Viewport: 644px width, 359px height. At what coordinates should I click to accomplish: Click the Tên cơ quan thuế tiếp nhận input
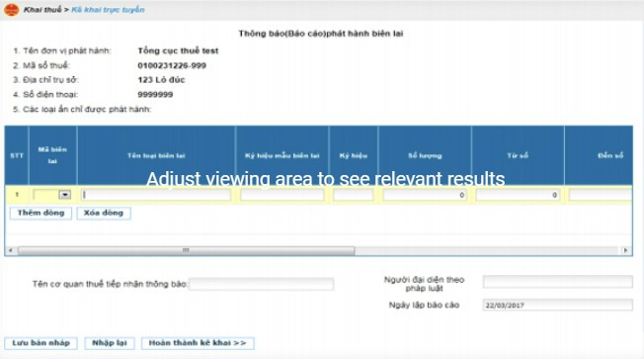(261, 284)
